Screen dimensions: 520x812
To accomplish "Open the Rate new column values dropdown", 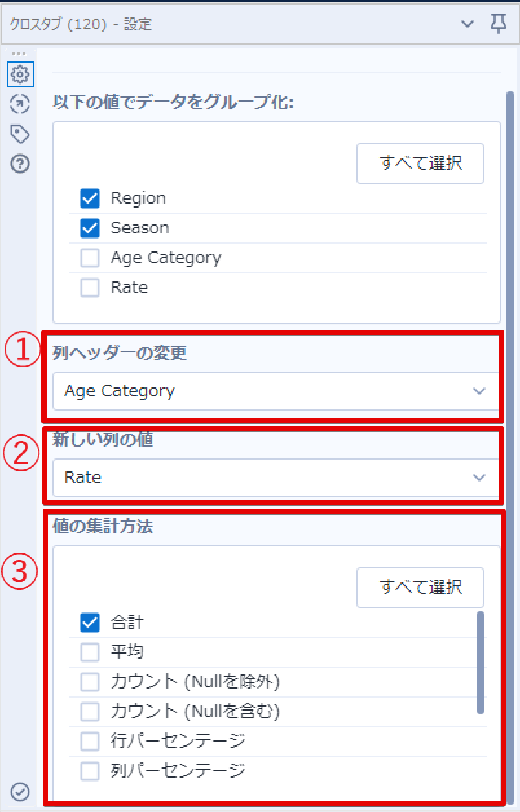I will (x=276, y=478).
